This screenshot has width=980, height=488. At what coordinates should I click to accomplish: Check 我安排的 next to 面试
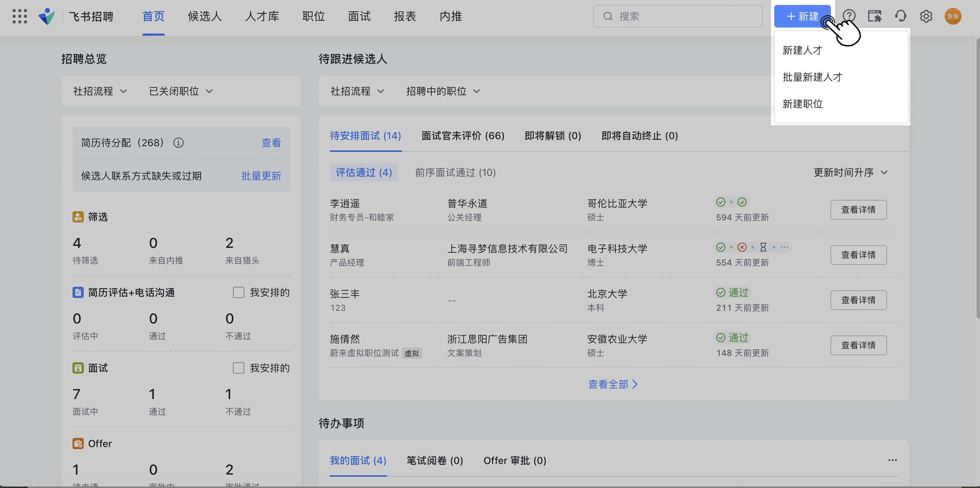[x=239, y=368]
